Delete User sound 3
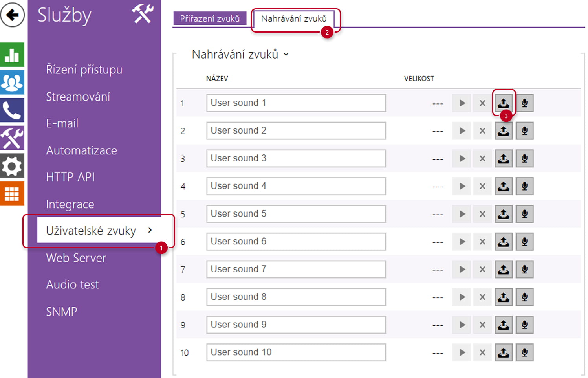The height and width of the screenshot is (378, 588). pyautogui.click(x=483, y=159)
